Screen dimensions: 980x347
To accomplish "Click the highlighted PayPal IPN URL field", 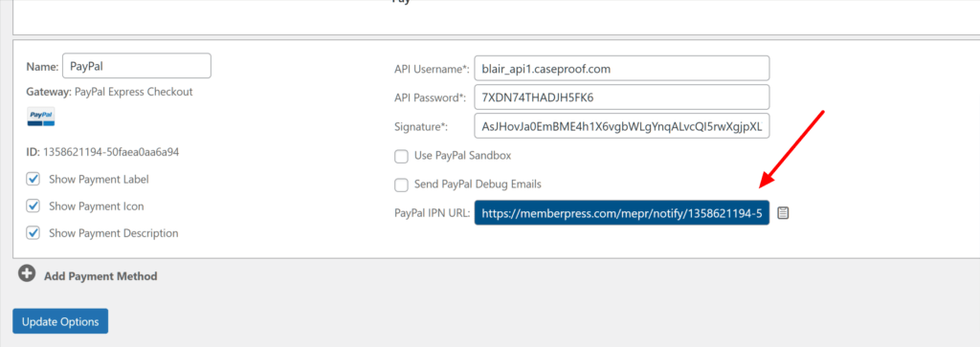I will [x=622, y=213].
